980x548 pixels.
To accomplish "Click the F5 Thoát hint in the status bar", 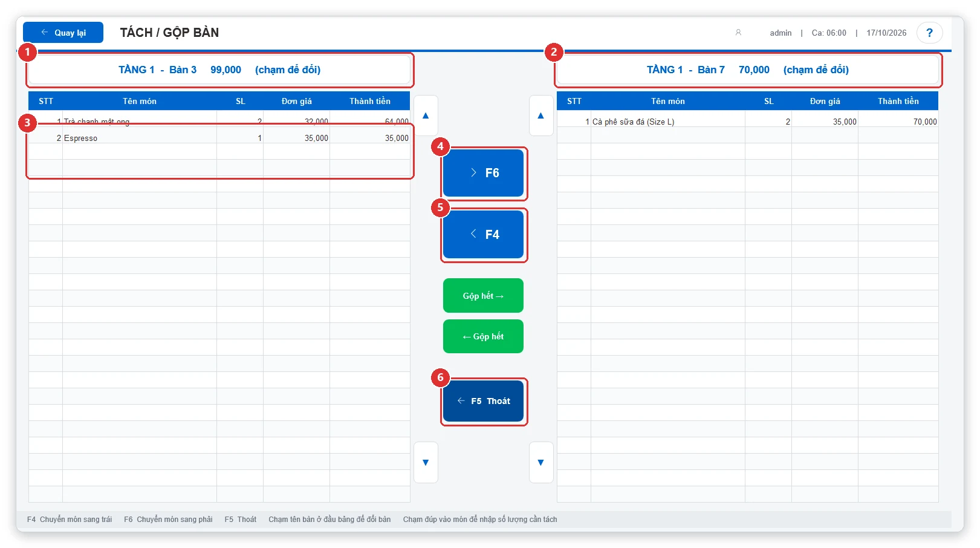I will (240, 519).
